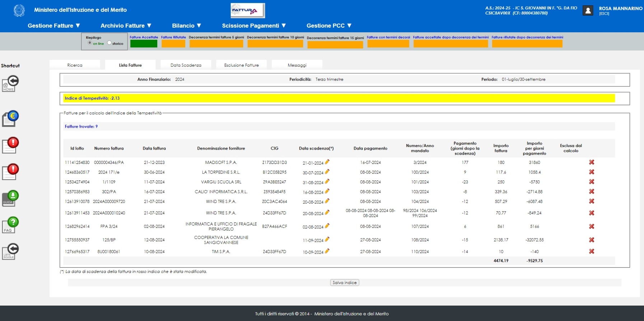The height and width of the screenshot is (321, 644).
Task: Click the Lista Scuole shortcut icon
Action: 10,251
